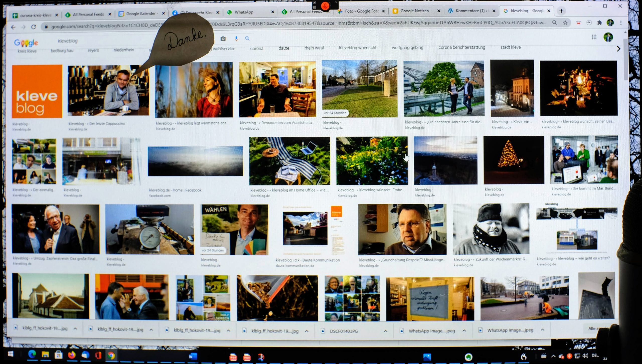642x364 pixels.
Task: Open the orange kleve blog logo thumbnail
Action: coord(37,92)
